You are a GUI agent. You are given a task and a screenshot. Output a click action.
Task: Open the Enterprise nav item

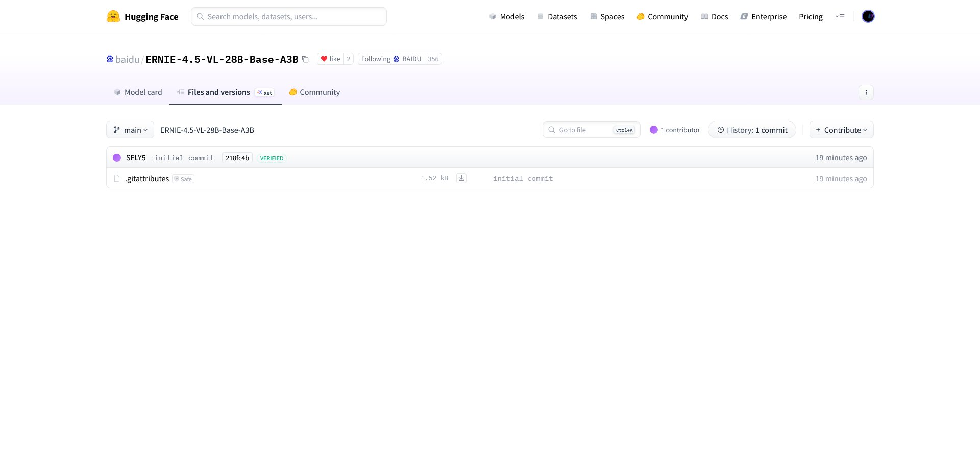click(x=763, y=16)
